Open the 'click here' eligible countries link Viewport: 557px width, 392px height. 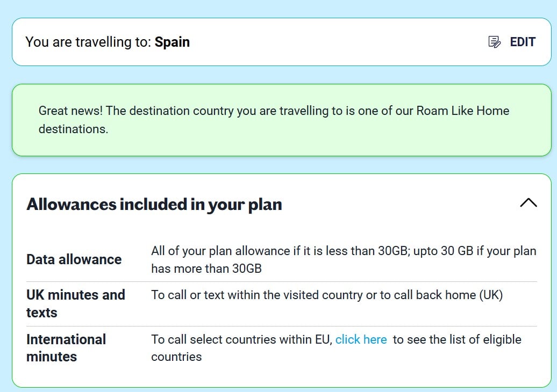361,339
